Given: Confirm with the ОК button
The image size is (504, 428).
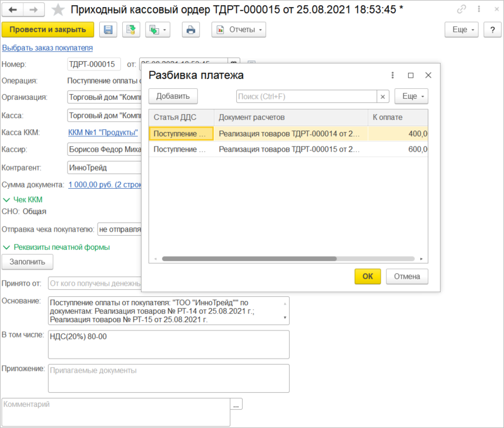Looking at the screenshot, I should pos(368,277).
